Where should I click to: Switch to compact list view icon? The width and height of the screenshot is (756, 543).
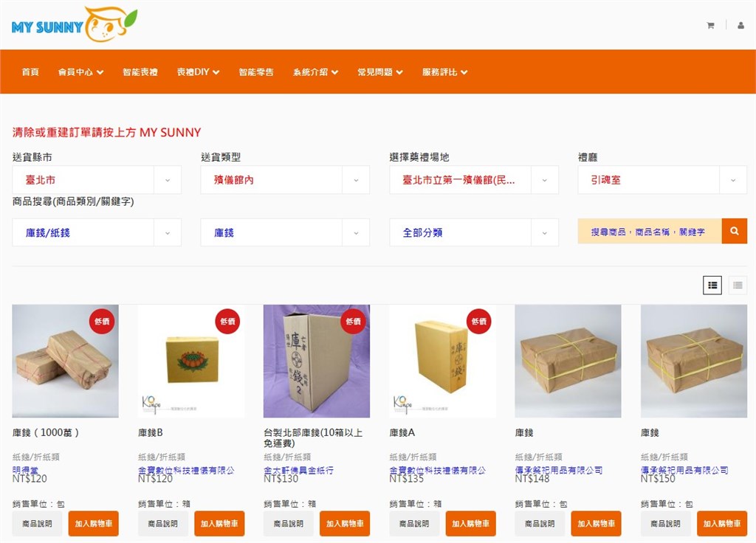pyautogui.click(x=738, y=286)
